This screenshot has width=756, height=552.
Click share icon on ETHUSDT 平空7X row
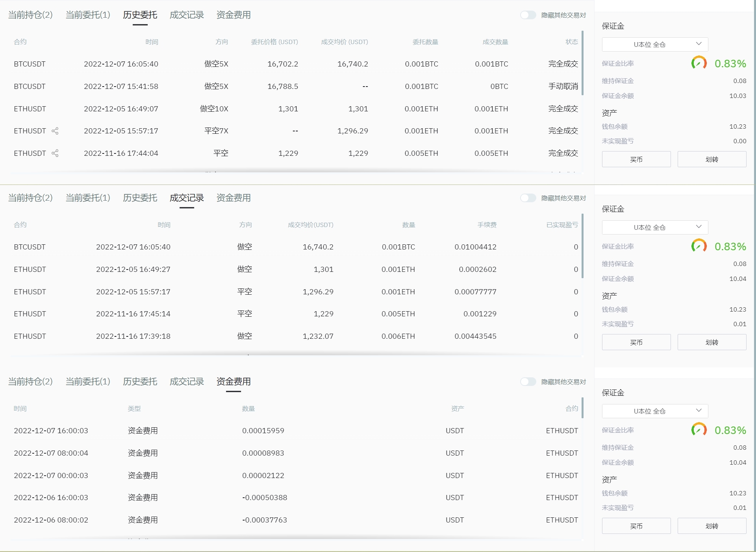tap(55, 131)
